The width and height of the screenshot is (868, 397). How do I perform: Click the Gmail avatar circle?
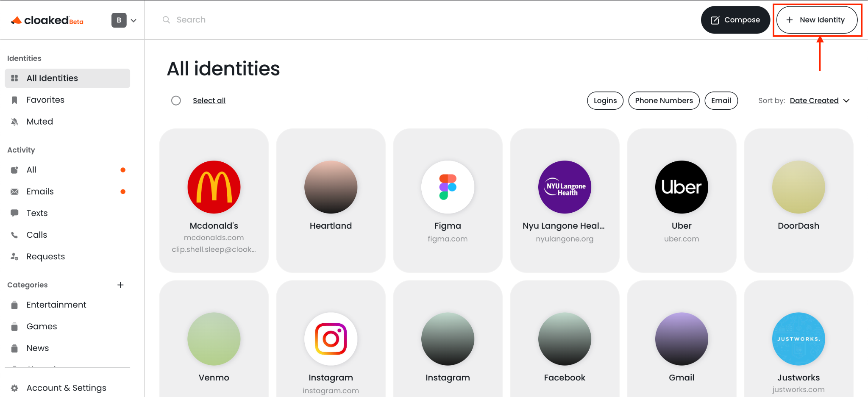click(682, 339)
